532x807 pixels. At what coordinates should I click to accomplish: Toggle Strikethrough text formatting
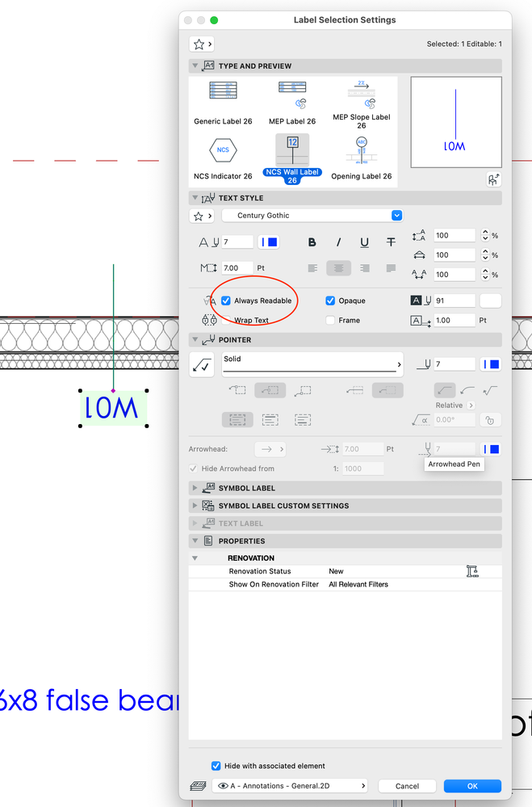391,242
